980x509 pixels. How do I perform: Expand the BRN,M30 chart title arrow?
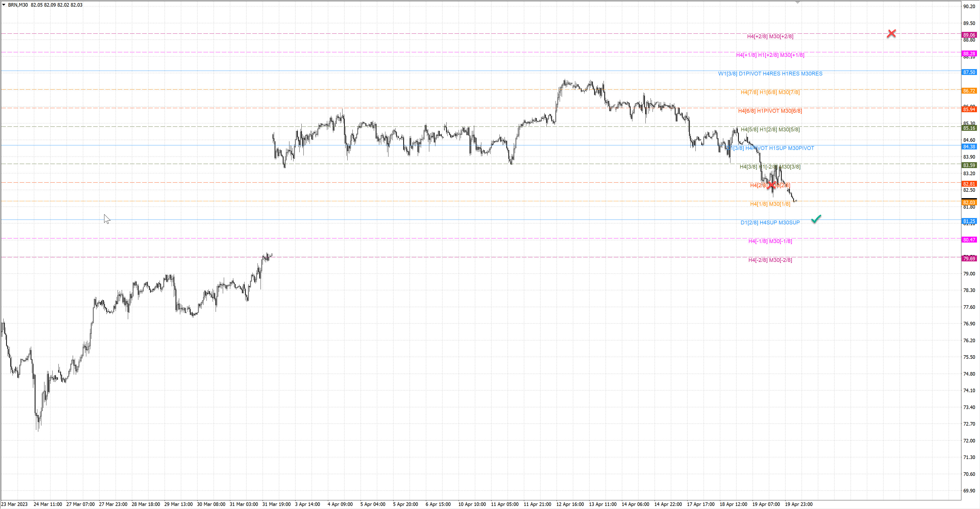[4, 5]
